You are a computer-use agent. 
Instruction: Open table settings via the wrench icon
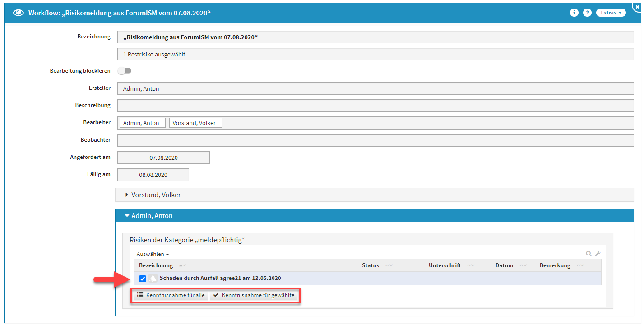pyautogui.click(x=598, y=254)
